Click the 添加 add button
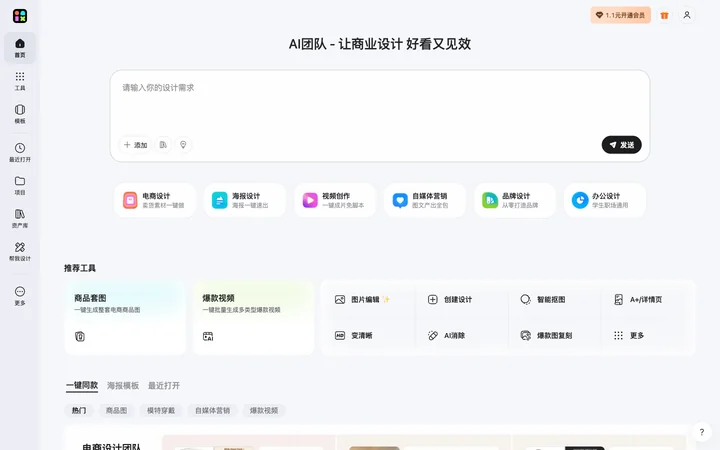 [x=135, y=145]
